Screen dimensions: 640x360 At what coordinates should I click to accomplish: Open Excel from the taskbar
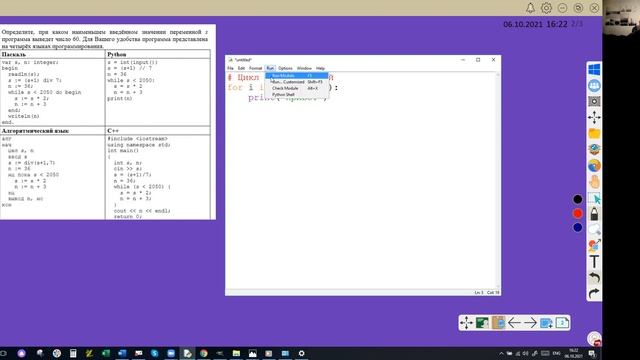pyautogui.click(x=106, y=353)
